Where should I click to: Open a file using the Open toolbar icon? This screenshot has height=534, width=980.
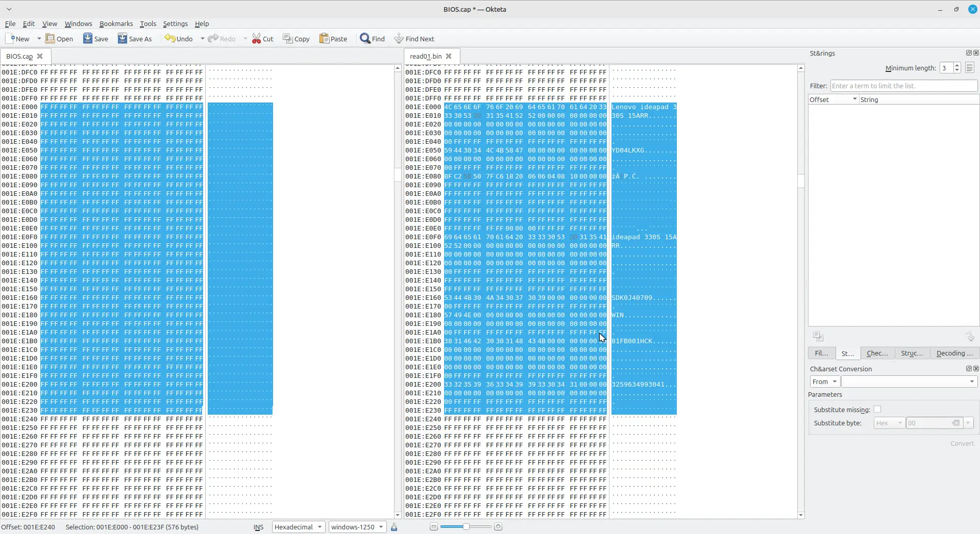coord(59,39)
